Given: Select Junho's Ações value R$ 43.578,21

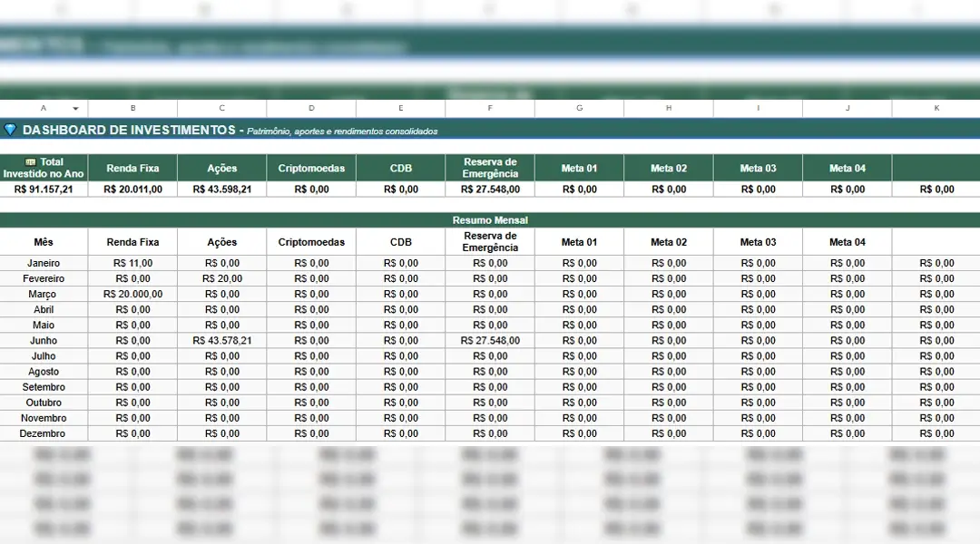Looking at the screenshot, I should 222,340.
